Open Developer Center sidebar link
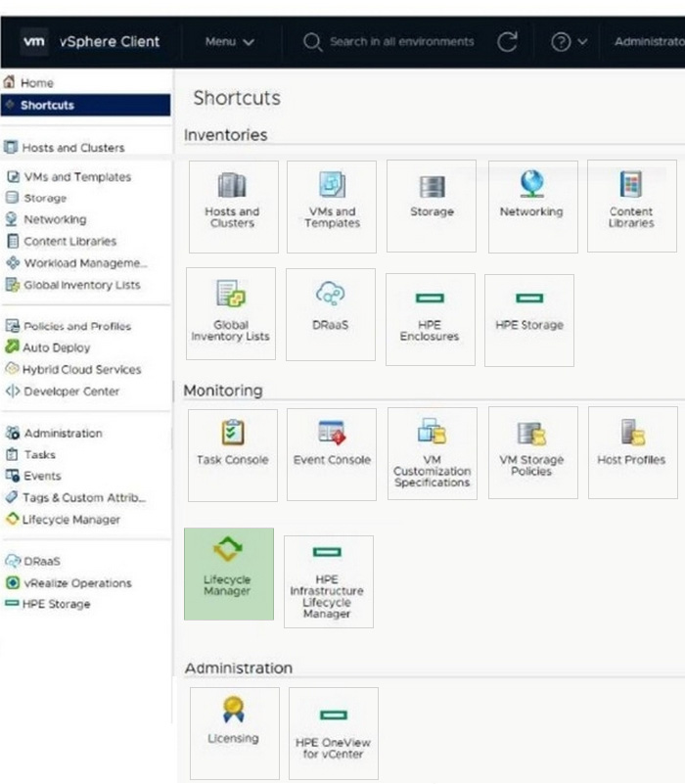685x784 pixels. [71, 391]
